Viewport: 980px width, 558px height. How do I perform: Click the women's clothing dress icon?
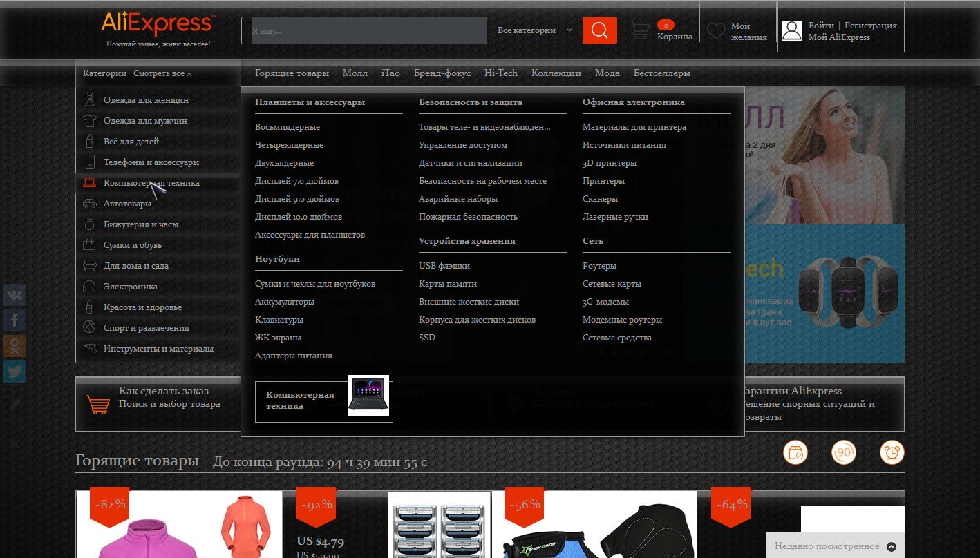[89, 100]
